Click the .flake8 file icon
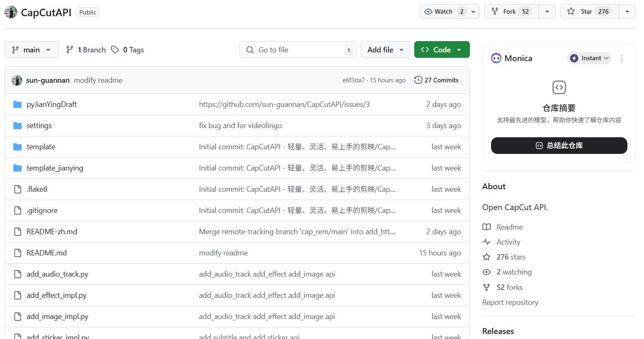Screen dimensions: 644x339 pyautogui.click(x=17, y=189)
